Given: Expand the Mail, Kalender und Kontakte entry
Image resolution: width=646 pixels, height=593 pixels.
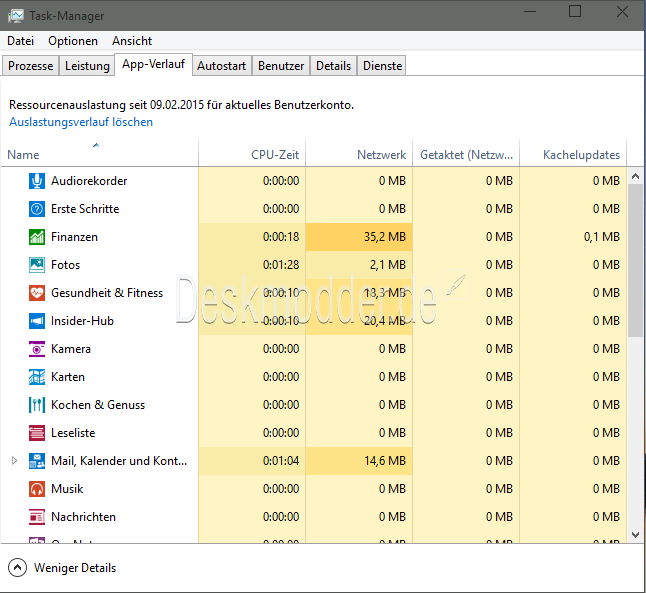Looking at the screenshot, I should coord(14,461).
